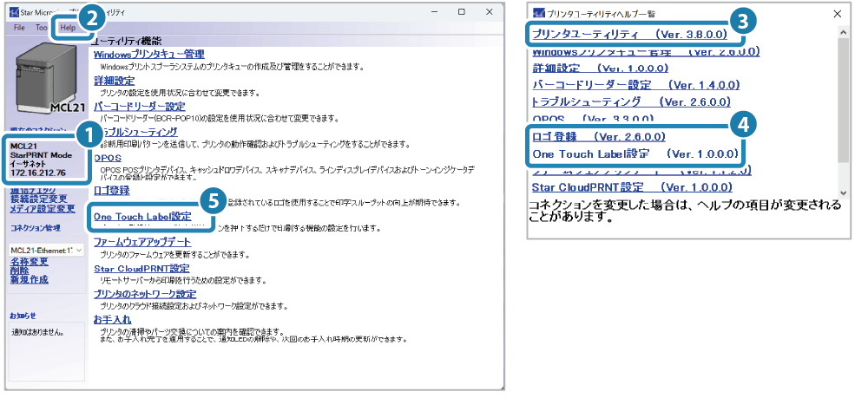
Task: Open ロゴ登録 (Ver. 2.6.0.0) help entry
Action: [598, 136]
